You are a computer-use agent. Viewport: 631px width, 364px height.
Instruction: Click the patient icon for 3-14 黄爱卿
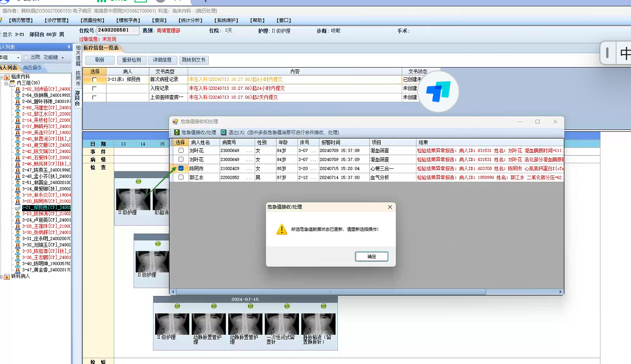[x=18, y=189]
